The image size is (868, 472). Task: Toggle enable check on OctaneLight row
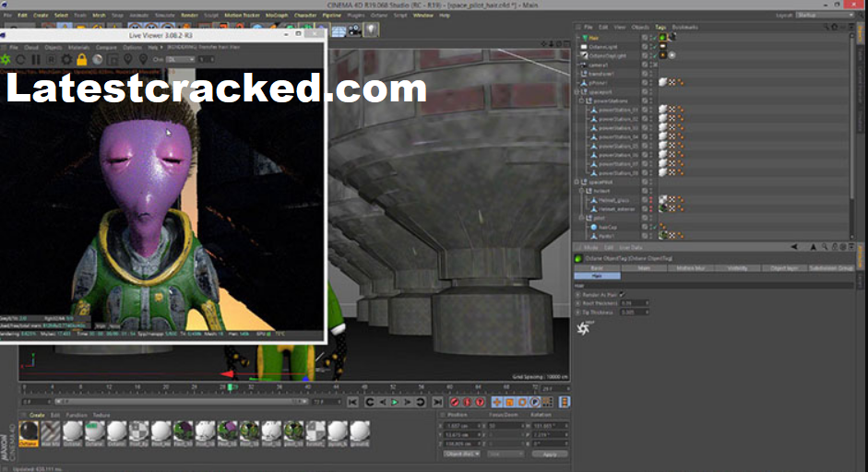coord(653,46)
